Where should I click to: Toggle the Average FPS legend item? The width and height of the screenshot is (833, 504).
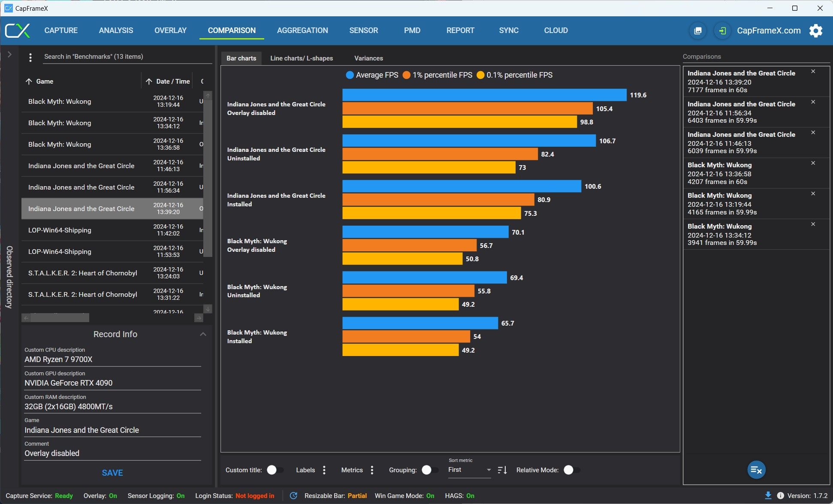372,75
